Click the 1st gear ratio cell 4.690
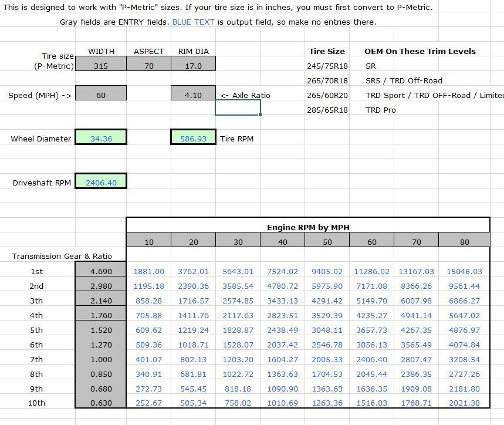Viewport: 504px width, 425px height. pyautogui.click(x=101, y=271)
